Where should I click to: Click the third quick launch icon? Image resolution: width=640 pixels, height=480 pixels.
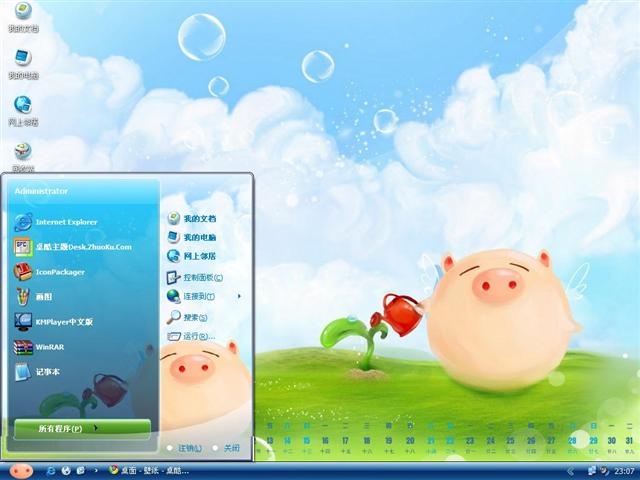(x=81, y=471)
